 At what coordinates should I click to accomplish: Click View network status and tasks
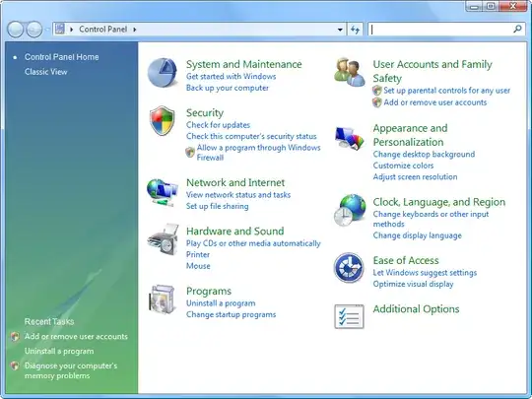click(x=238, y=195)
